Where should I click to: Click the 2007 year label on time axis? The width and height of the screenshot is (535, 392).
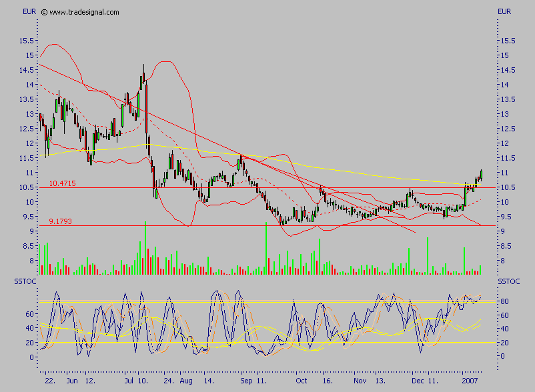coord(471,380)
